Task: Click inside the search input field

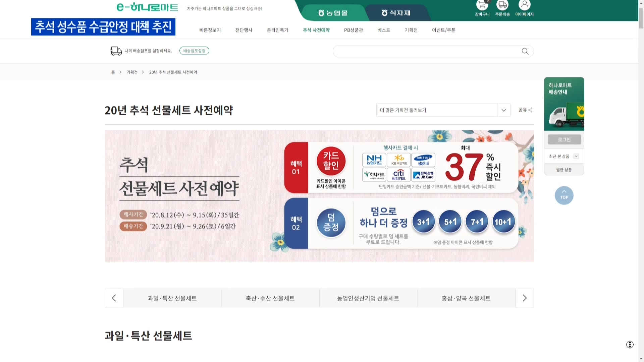Action: (426, 51)
